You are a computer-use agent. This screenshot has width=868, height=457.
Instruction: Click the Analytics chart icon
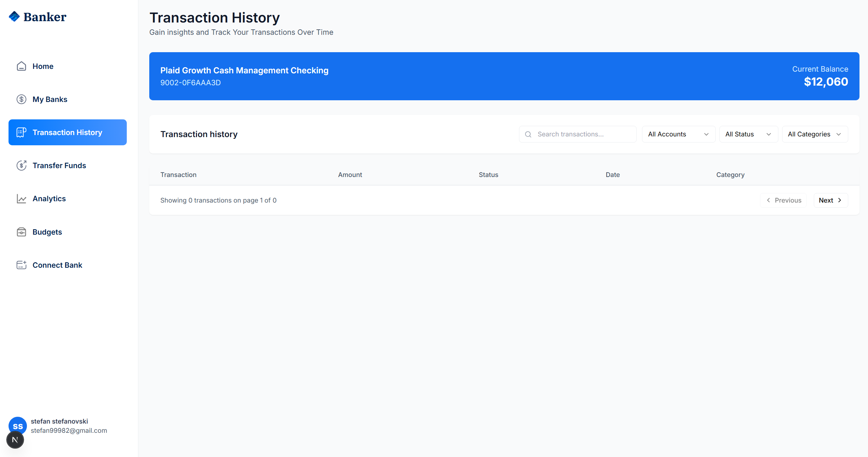tap(21, 198)
